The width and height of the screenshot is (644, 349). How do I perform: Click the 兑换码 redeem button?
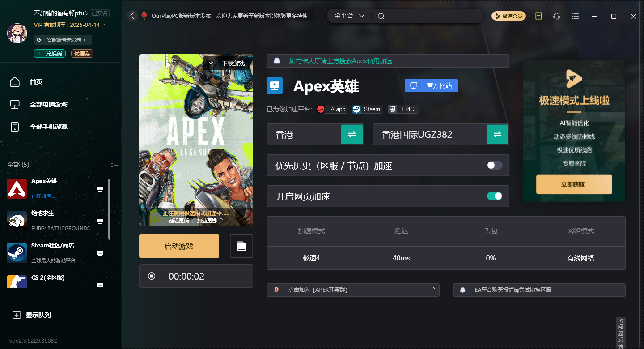50,54
